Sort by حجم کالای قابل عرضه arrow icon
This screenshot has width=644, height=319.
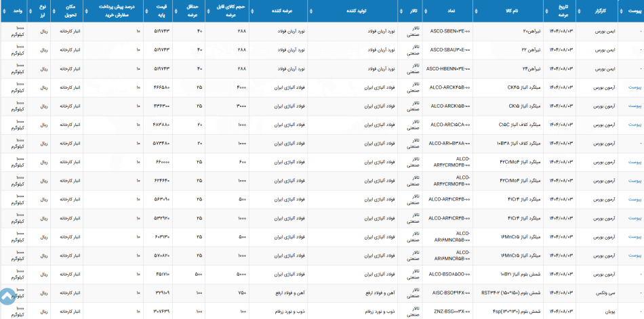tap(208, 11)
